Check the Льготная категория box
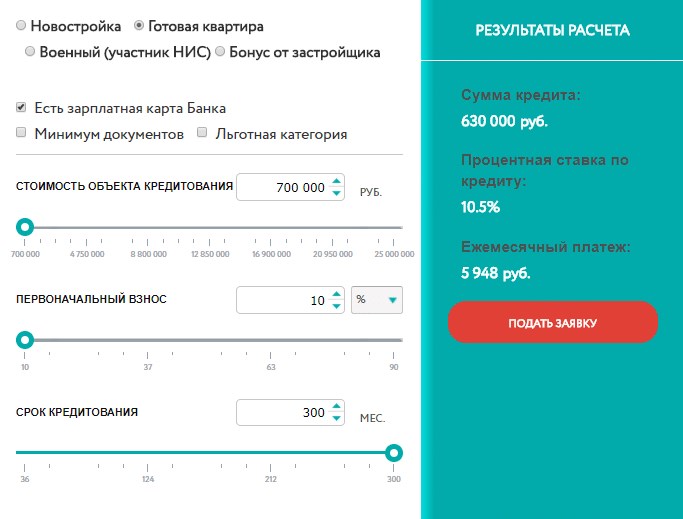 tap(202, 132)
